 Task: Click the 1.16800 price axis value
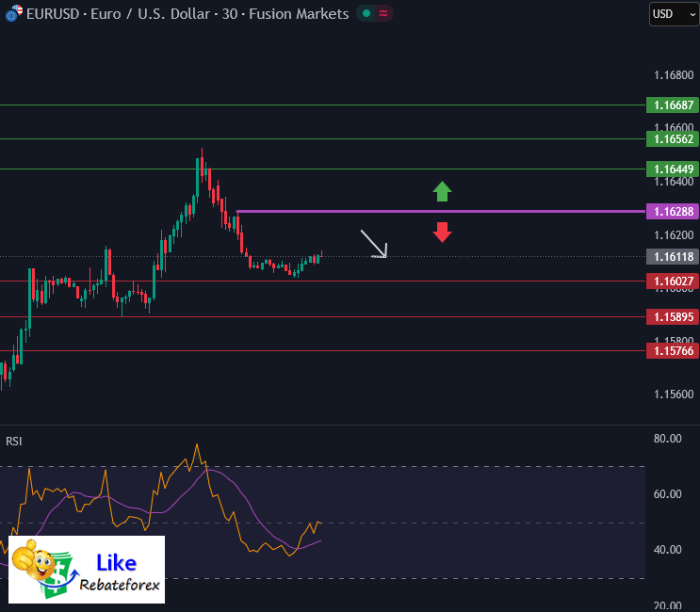[674, 75]
